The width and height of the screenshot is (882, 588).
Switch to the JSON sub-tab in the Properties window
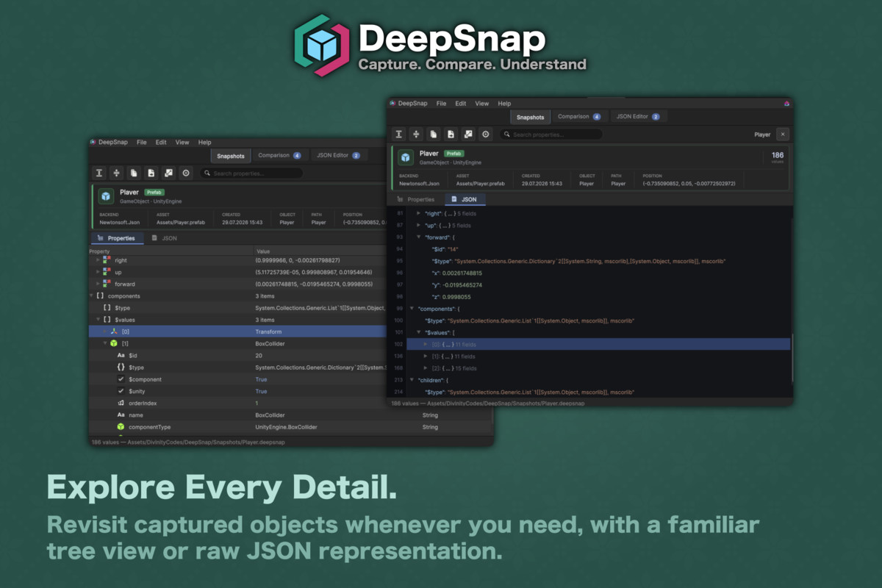pos(164,238)
